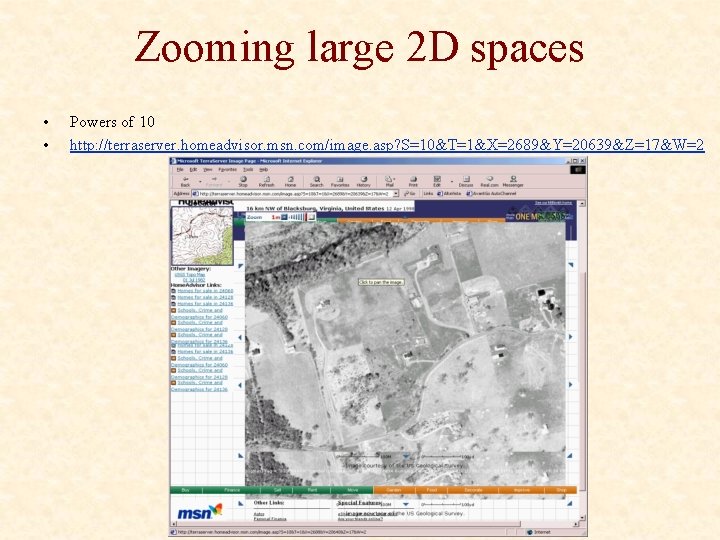720x540 pixels.
Task: Click the Mail toolbar icon
Action: coord(389,181)
